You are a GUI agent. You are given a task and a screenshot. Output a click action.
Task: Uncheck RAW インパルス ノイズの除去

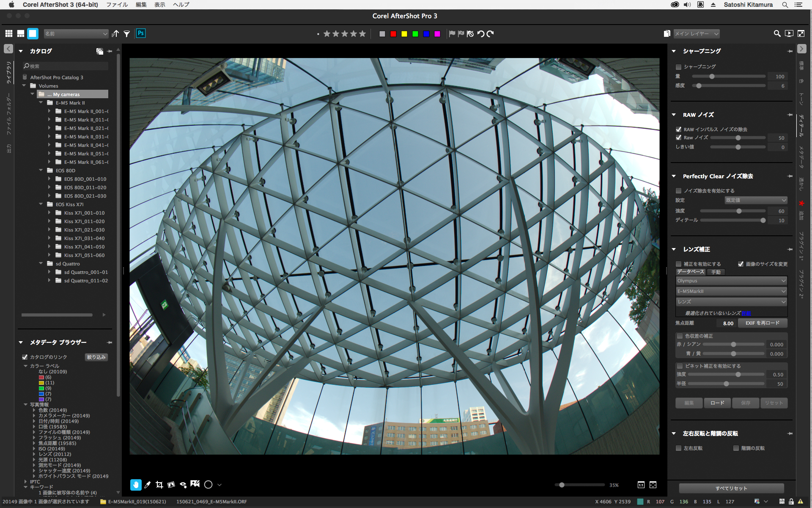click(678, 130)
